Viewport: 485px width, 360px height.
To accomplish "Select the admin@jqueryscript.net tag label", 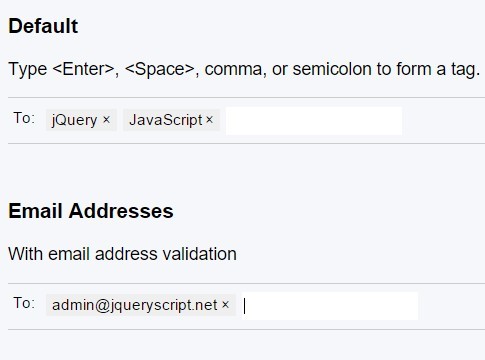I will click(x=135, y=305).
